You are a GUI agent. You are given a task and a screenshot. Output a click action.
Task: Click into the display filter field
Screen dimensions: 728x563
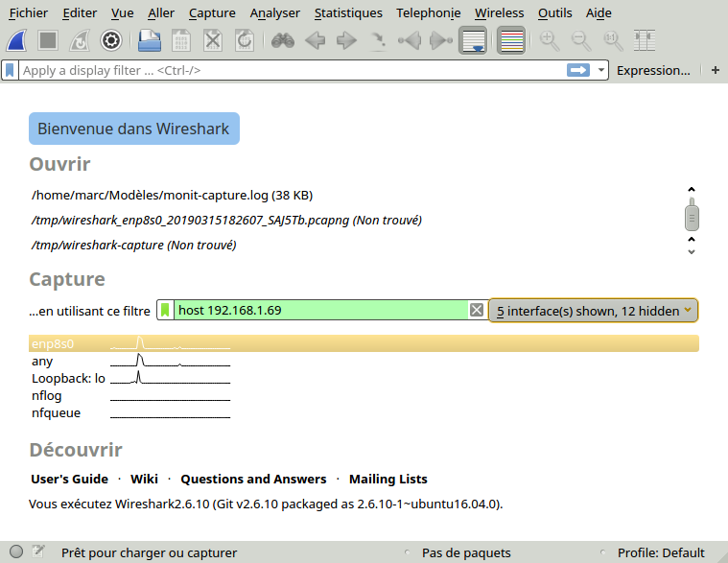pyautogui.click(x=293, y=71)
